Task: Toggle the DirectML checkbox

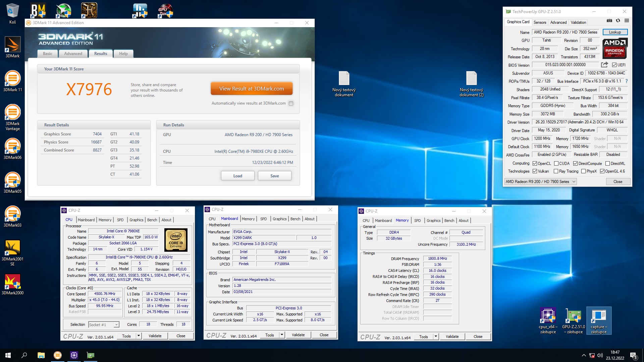Action: pyautogui.click(x=607, y=164)
